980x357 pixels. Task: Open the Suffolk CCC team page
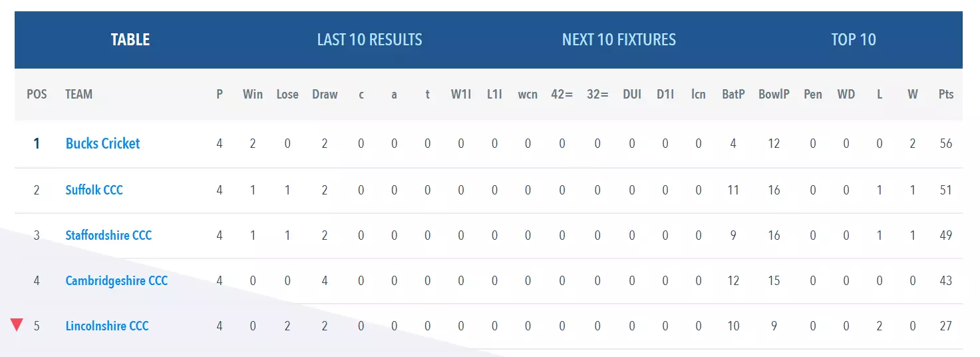click(x=94, y=190)
